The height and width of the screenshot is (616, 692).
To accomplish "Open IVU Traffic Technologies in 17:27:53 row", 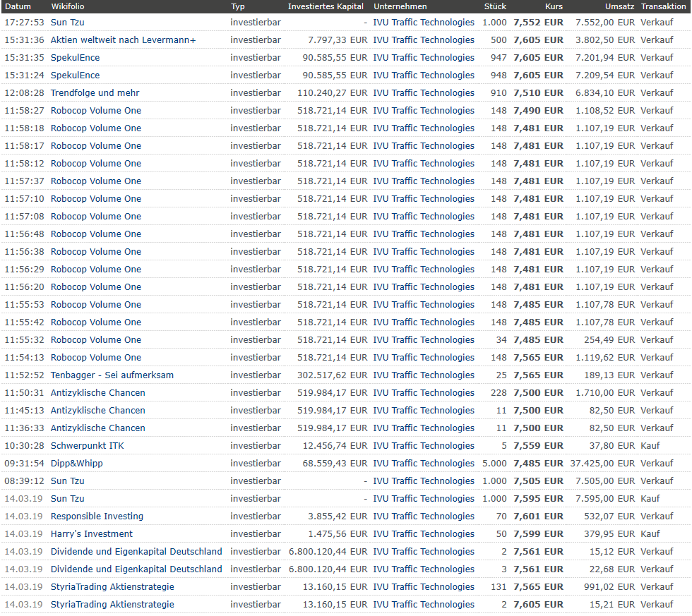I will click(x=424, y=23).
